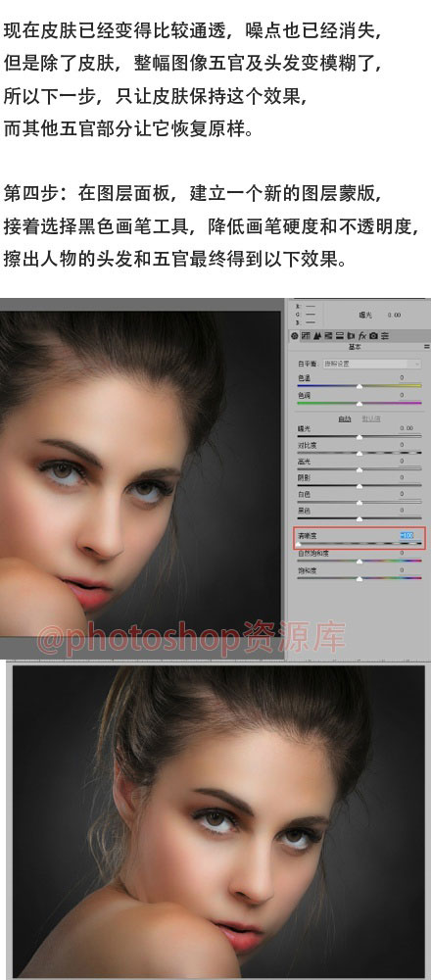Click the 曝光 slider handle
Screen dimensions: 431x980
point(359,437)
